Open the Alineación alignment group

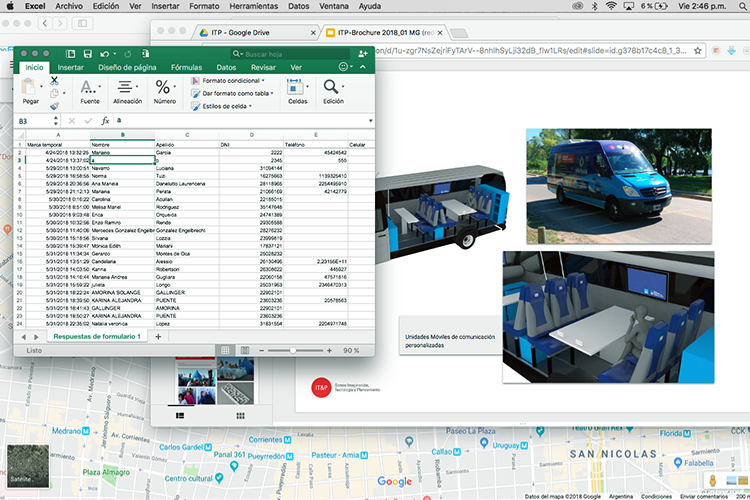(127, 91)
